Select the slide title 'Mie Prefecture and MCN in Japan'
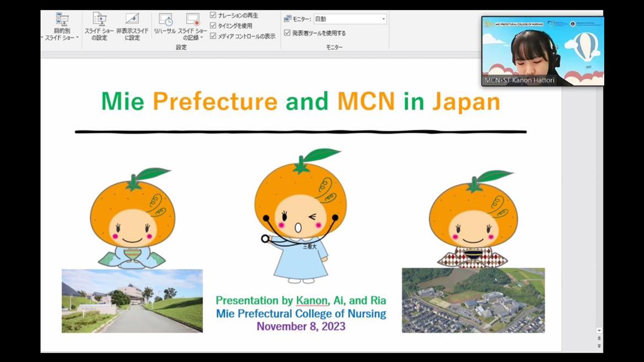This screenshot has width=644, height=362. pyautogui.click(x=301, y=101)
